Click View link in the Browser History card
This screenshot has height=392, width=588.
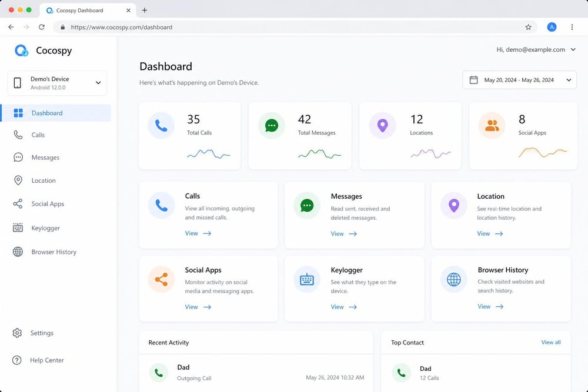coord(490,306)
